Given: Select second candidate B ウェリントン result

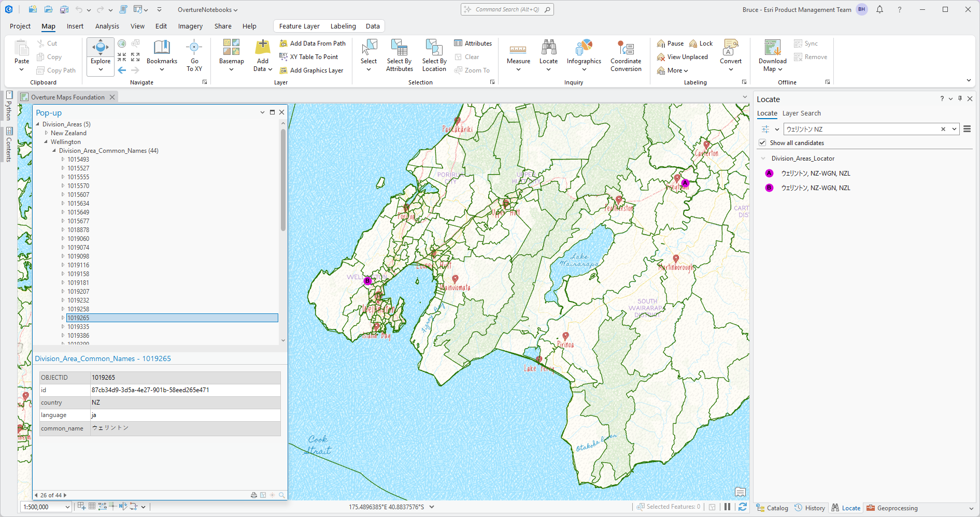Looking at the screenshot, I should click(x=815, y=188).
